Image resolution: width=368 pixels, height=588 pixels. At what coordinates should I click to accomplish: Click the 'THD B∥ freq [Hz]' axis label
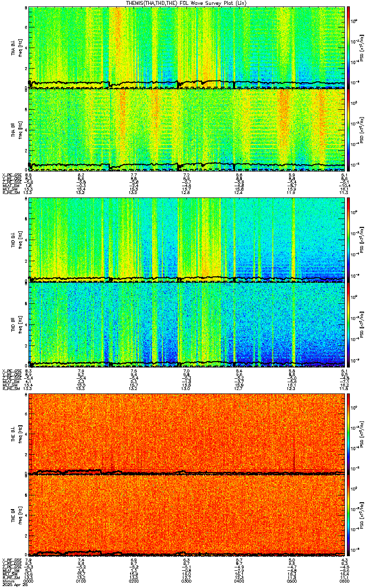point(17,324)
